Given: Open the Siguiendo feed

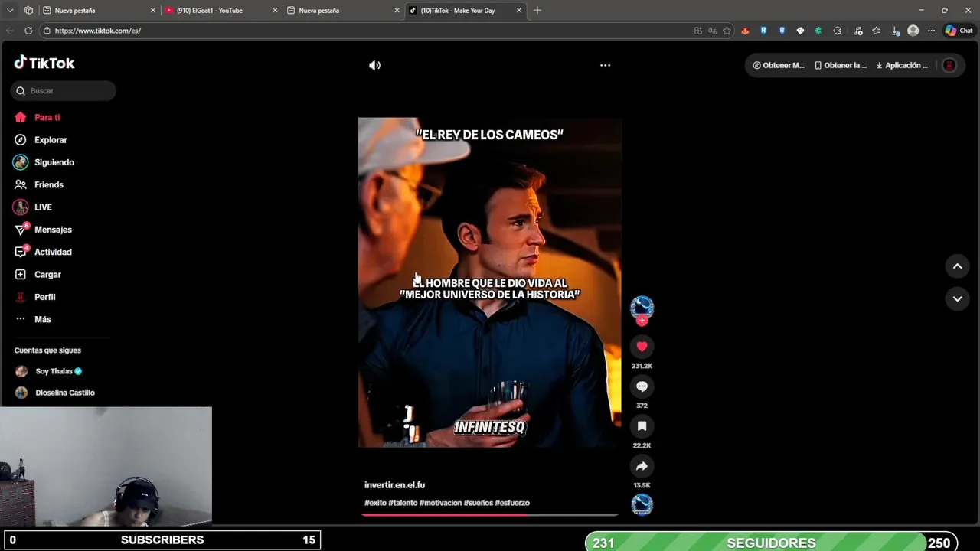Looking at the screenshot, I should 54,162.
